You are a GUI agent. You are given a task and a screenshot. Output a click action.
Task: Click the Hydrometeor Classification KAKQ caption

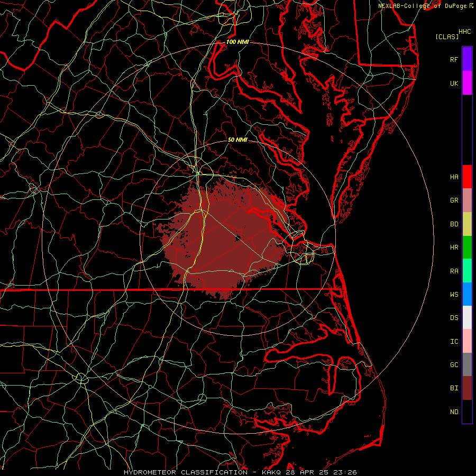coord(240,472)
